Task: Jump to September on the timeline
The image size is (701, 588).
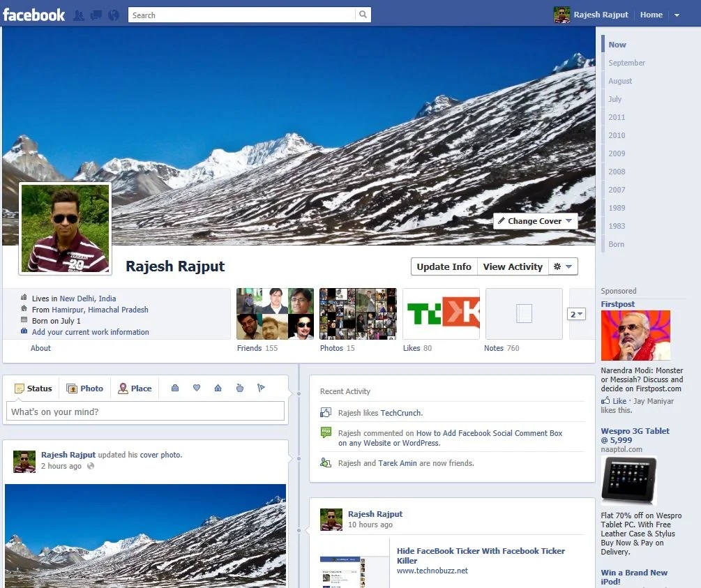Action: (x=627, y=63)
